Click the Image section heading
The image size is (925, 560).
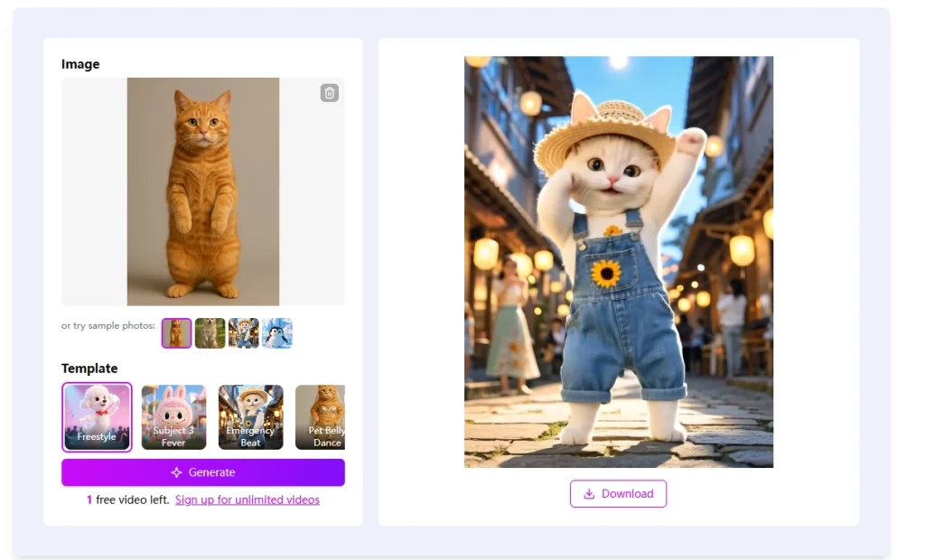pyautogui.click(x=80, y=64)
